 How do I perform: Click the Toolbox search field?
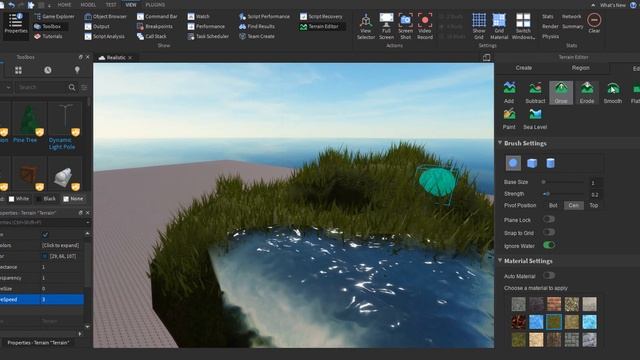click(x=42, y=87)
